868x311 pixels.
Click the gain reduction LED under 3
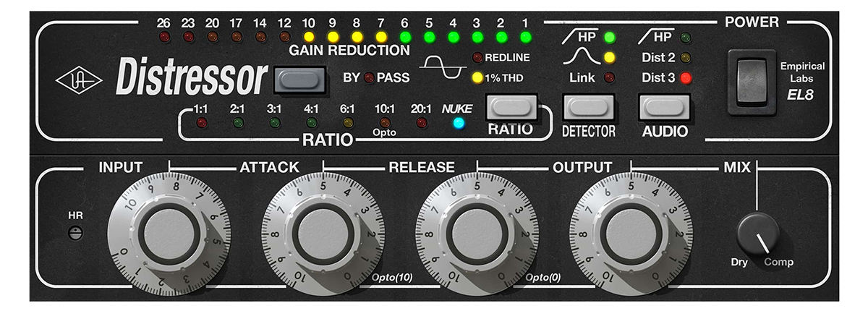point(477,35)
